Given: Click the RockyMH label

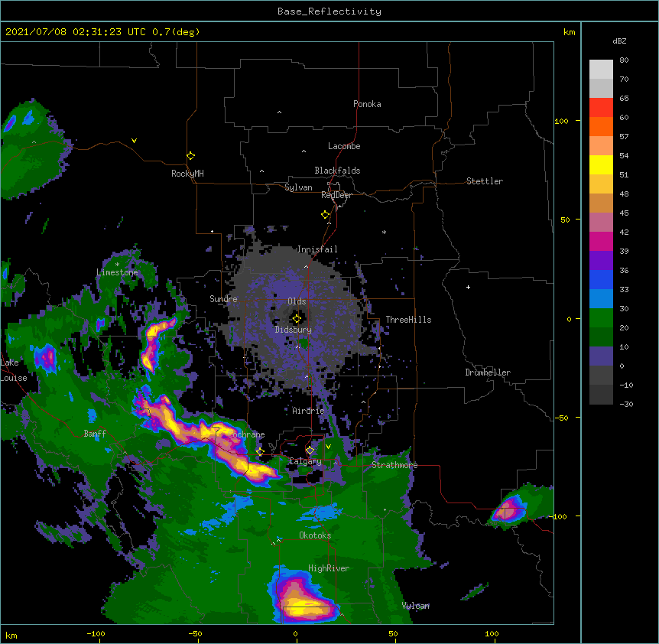Looking at the screenshot, I should click(x=187, y=174).
